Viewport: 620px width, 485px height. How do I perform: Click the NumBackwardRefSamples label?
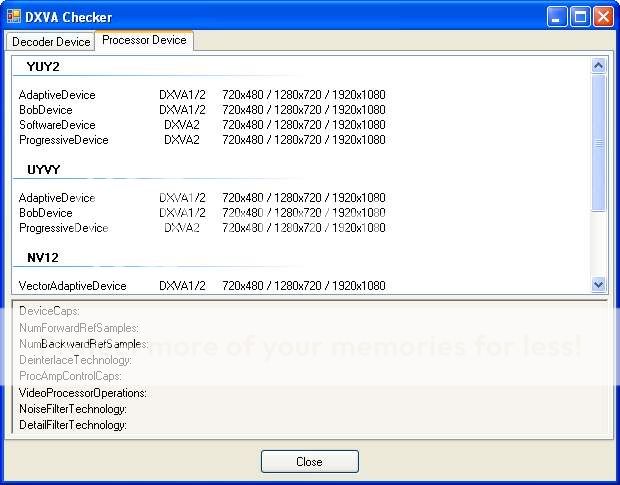point(83,344)
